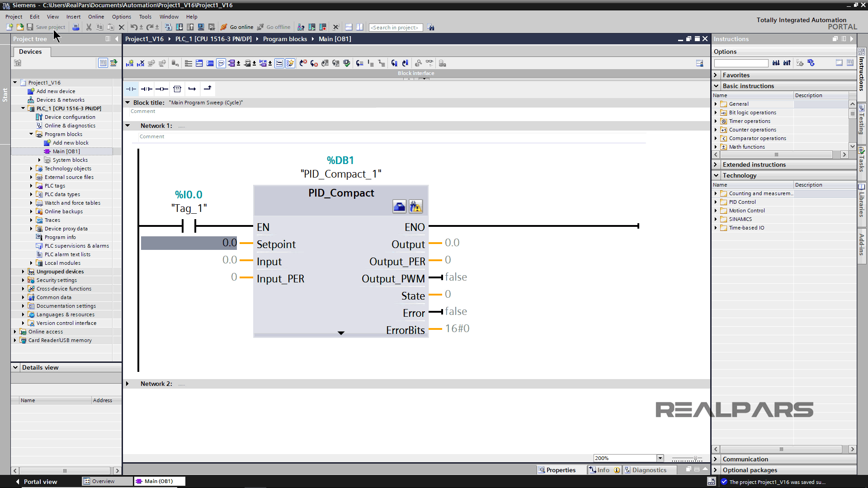The width and height of the screenshot is (868, 488).
Task: Adjust the editor zoom slider
Action: click(x=695, y=458)
